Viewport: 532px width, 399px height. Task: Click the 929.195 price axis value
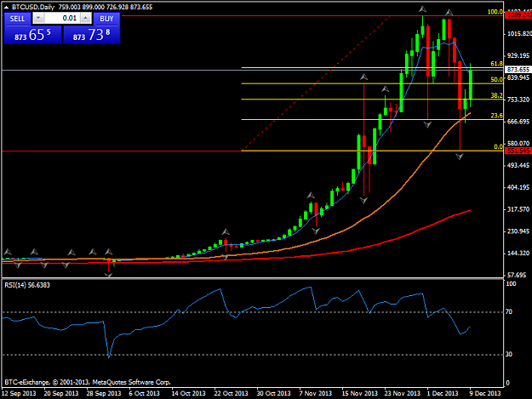[x=519, y=55]
